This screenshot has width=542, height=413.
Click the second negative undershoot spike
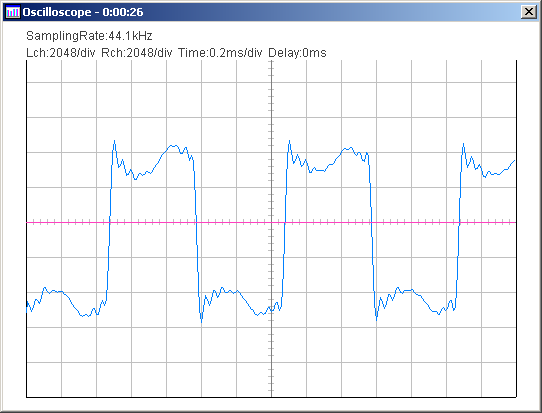pyautogui.click(x=376, y=320)
